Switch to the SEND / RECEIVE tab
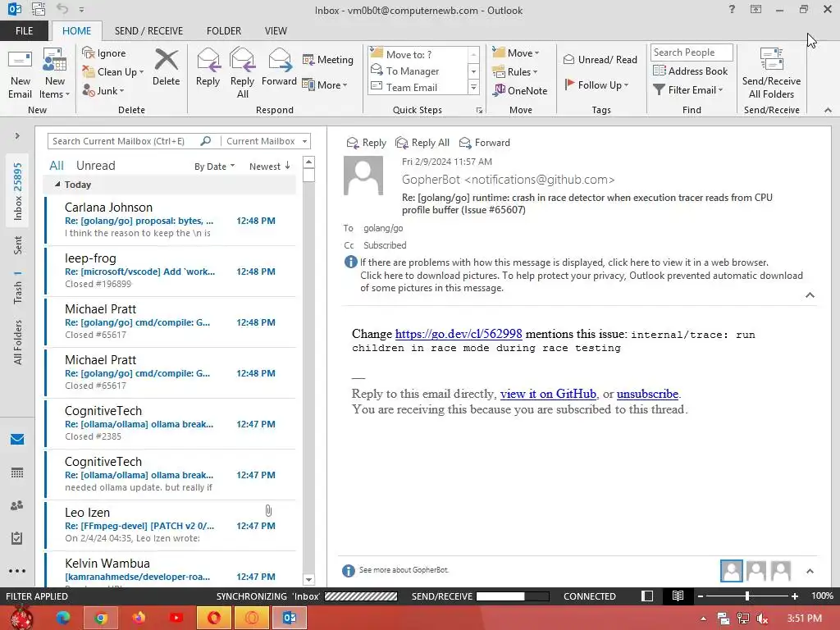This screenshot has width=840, height=630. pyautogui.click(x=148, y=30)
